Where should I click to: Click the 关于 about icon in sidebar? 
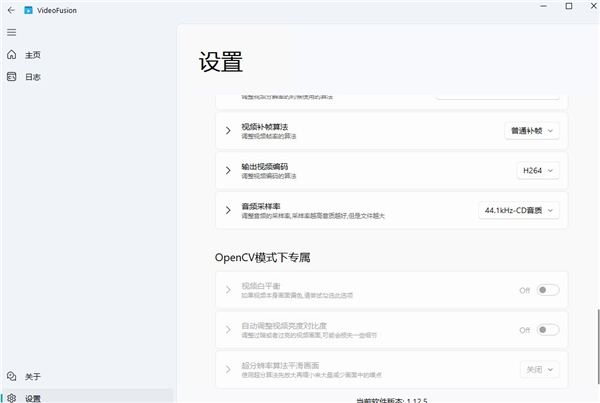tap(11, 376)
